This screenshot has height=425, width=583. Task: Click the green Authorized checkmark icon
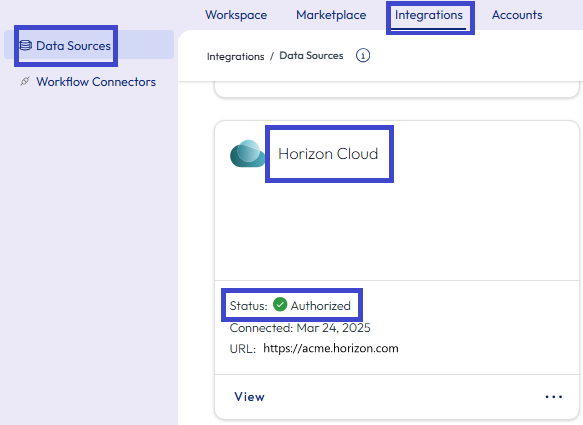(x=280, y=305)
